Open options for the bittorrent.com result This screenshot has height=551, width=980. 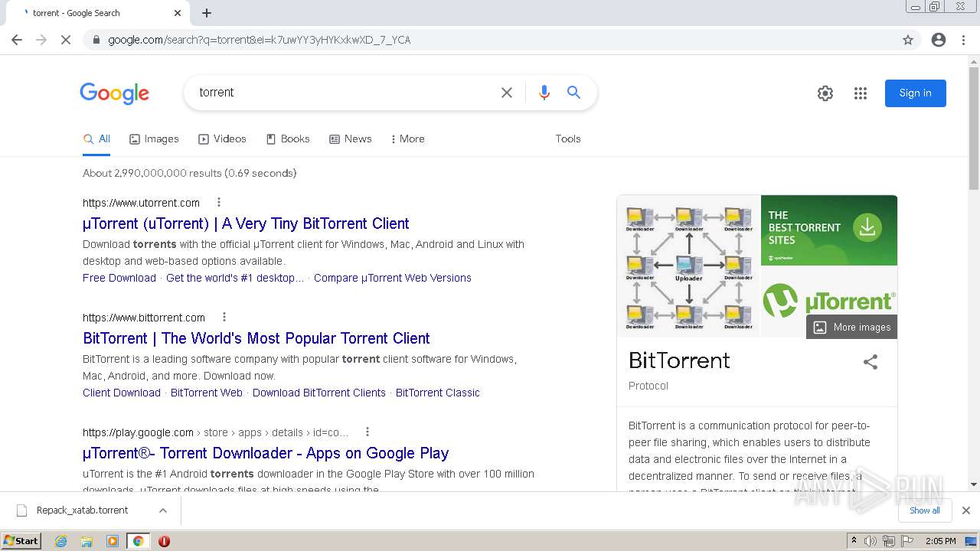[224, 317]
